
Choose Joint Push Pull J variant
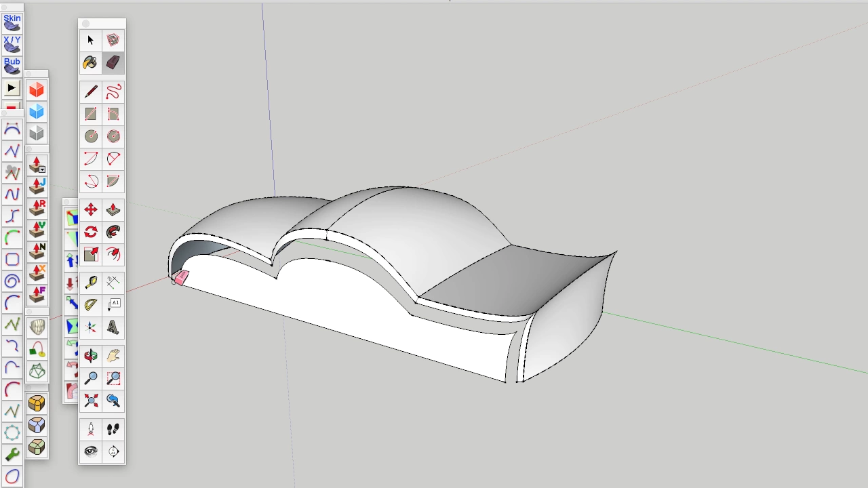[x=37, y=186]
